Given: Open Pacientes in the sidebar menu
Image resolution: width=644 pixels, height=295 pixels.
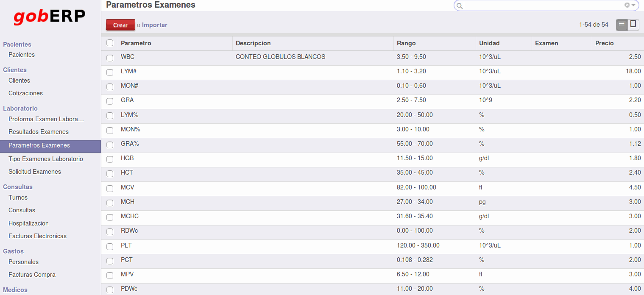Looking at the screenshot, I should point(22,55).
